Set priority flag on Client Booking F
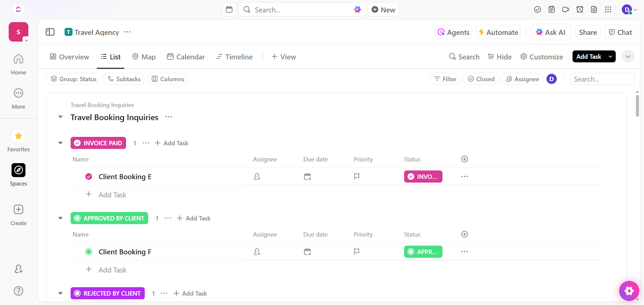 click(356, 252)
